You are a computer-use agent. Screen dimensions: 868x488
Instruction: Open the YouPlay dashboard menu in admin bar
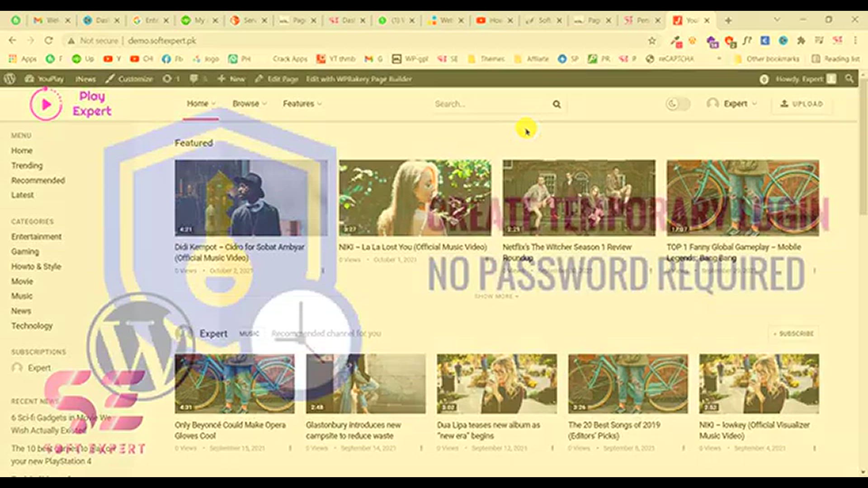point(44,79)
